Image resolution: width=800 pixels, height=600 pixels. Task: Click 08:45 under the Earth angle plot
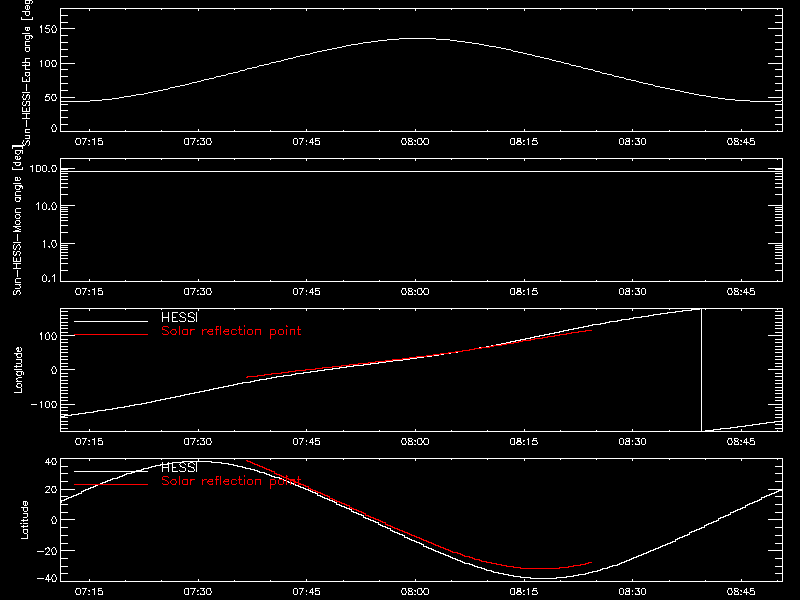[741, 142]
